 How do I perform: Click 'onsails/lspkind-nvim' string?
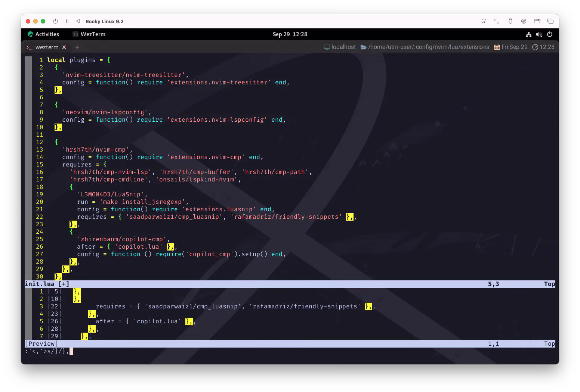click(197, 180)
